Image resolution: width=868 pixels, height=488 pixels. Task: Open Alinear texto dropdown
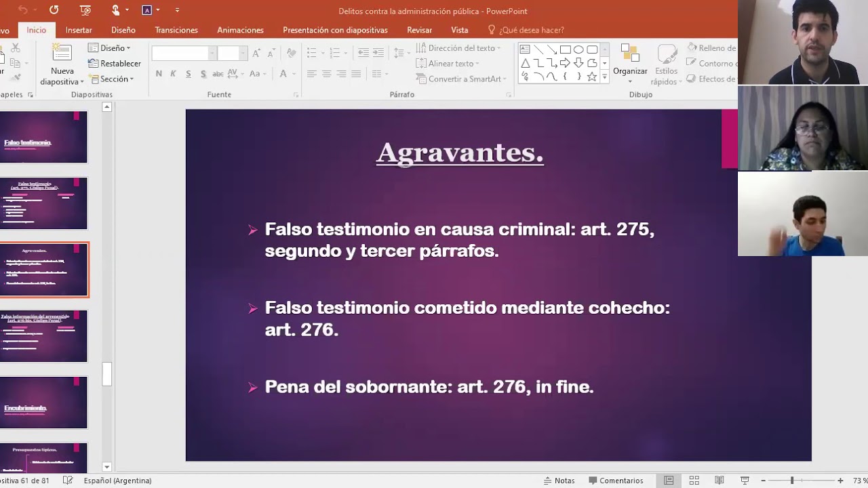tap(448, 63)
